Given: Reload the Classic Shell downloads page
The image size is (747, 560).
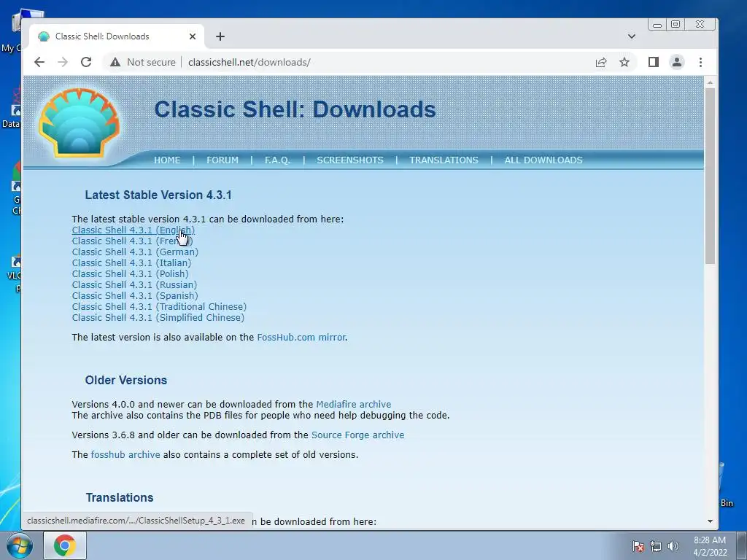Looking at the screenshot, I should [x=86, y=63].
